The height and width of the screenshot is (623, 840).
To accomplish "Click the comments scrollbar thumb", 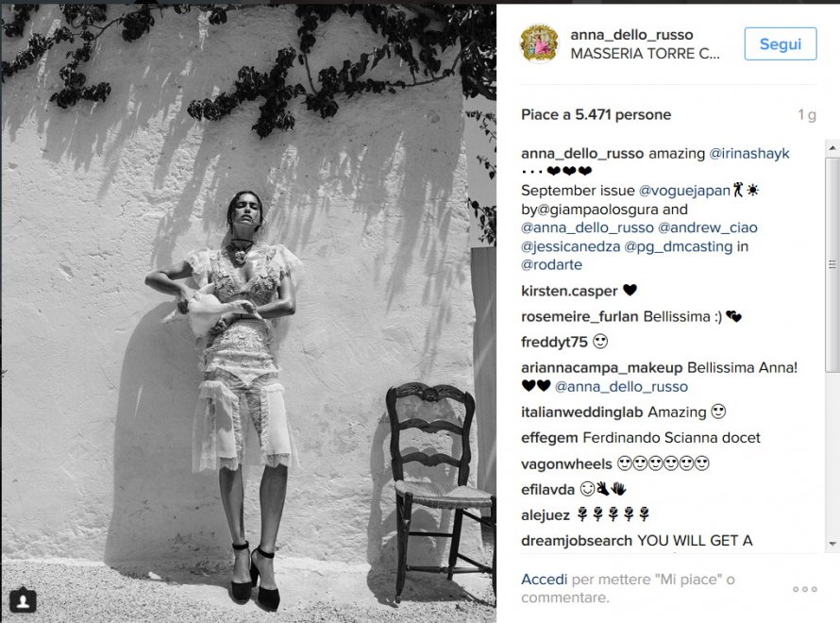I will pyautogui.click(x=832, y=264).
